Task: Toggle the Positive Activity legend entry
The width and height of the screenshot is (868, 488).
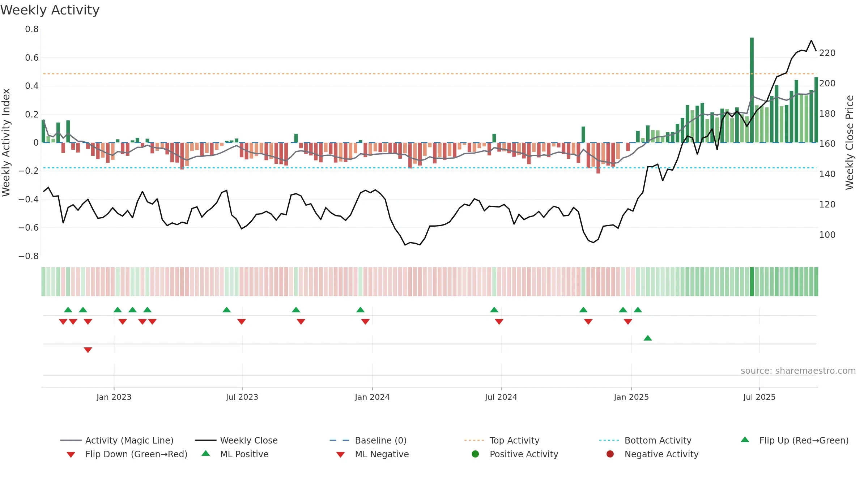Action: tap(515, 454)
